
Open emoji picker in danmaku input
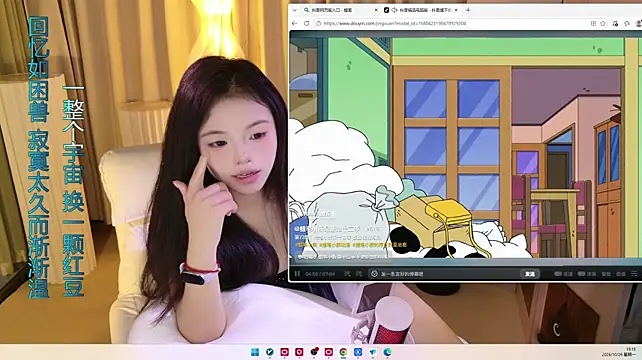(x=374, y=274)
